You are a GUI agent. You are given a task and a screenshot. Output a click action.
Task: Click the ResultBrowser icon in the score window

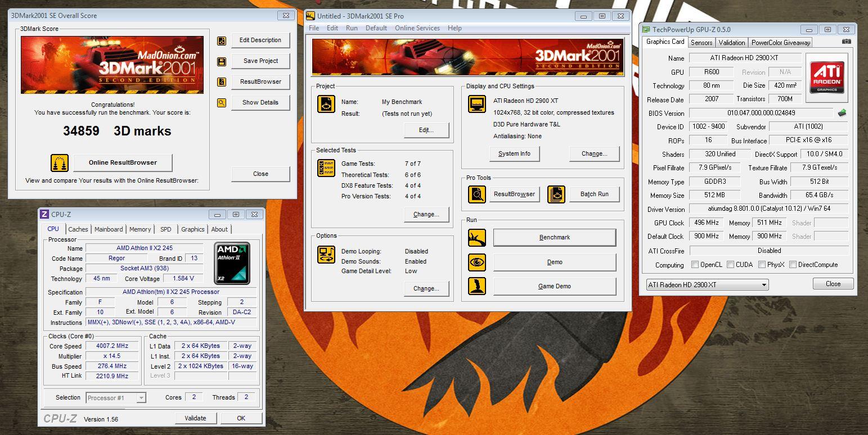(x=222, y=82)
